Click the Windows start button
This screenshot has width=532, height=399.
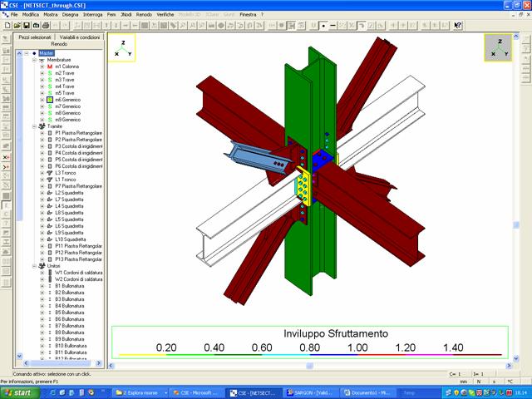[x=18, y=392]
